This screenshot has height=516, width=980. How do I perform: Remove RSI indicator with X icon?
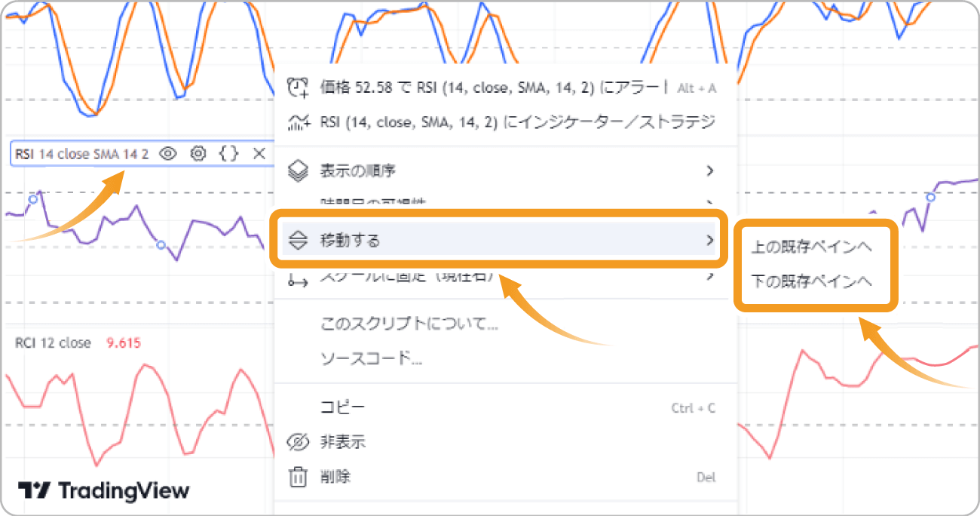(x=259, y=154)
